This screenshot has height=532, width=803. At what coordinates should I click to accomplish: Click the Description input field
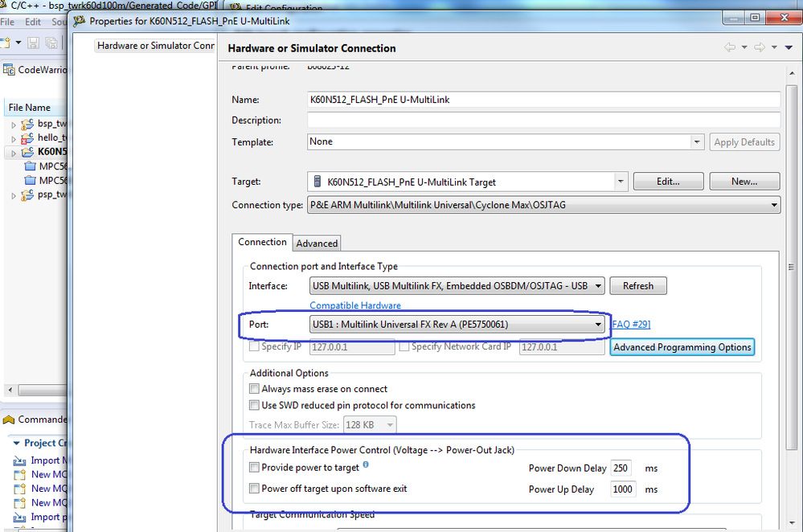pyautogui.click(x=544, y=120)
